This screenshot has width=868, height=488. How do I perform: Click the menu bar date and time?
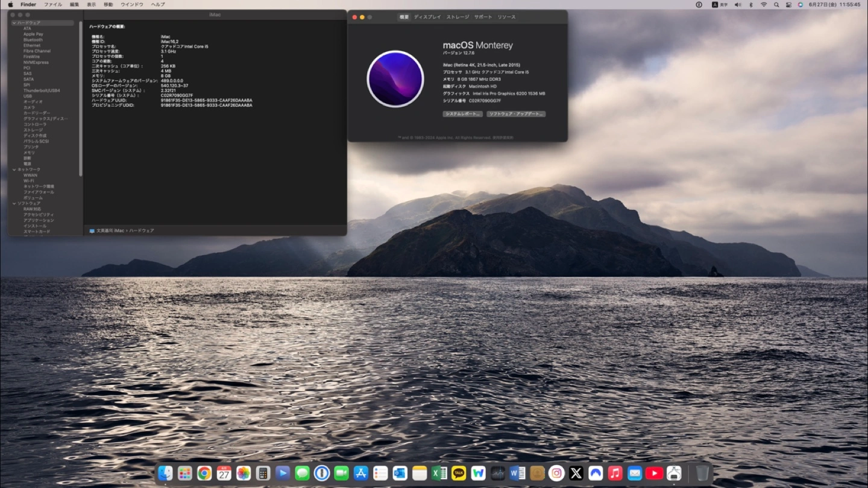tap(834, 4)
